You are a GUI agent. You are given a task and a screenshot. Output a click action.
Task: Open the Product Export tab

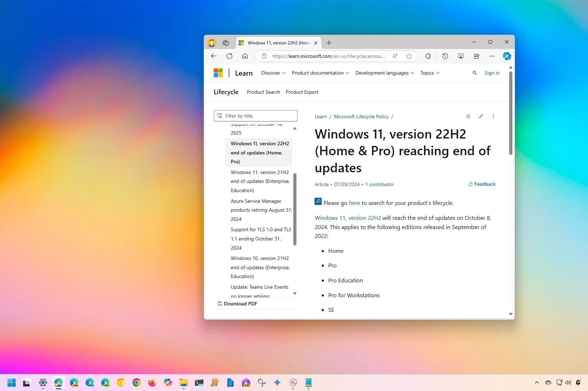pyautogui.click(x=302, y=92)
